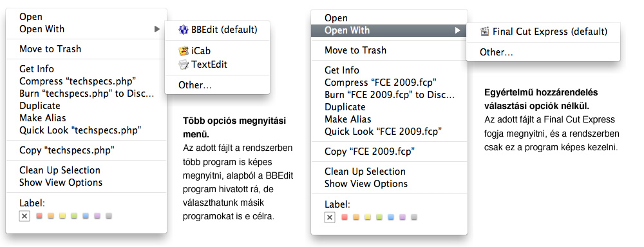Choose Other… in BBEdit submenu
The height and width of the screenshot is (247, 644).
tap(195, 85)
